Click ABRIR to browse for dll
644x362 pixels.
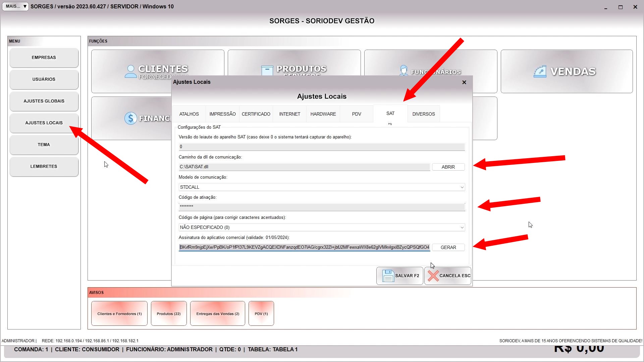point(448,167)
